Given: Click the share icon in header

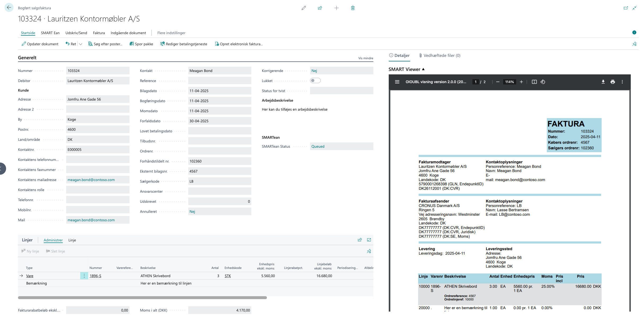Looking at the screenshot, I should (x=320, y=8).
